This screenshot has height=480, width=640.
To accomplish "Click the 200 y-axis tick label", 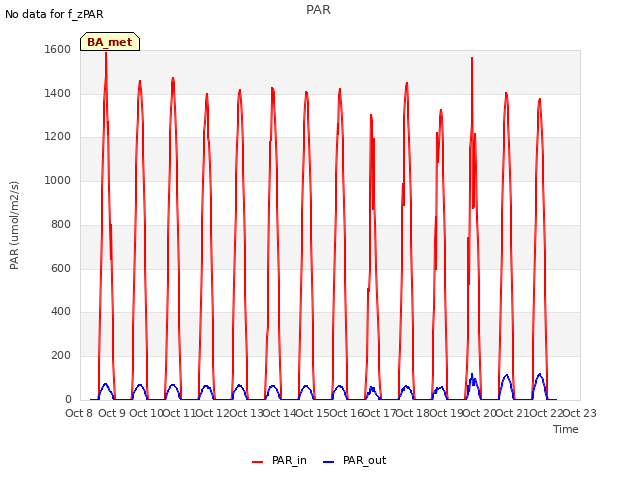I will point(61,356).
